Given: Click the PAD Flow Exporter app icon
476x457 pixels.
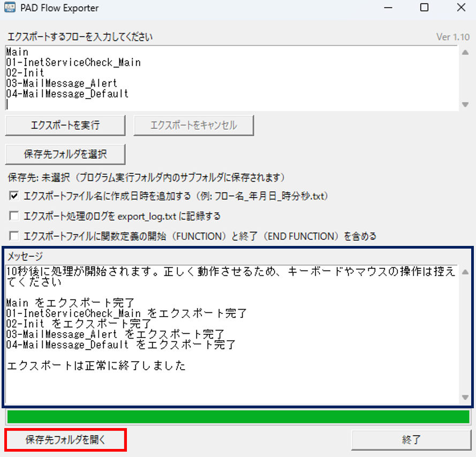Looking at the screenshot, I should 10,8.
